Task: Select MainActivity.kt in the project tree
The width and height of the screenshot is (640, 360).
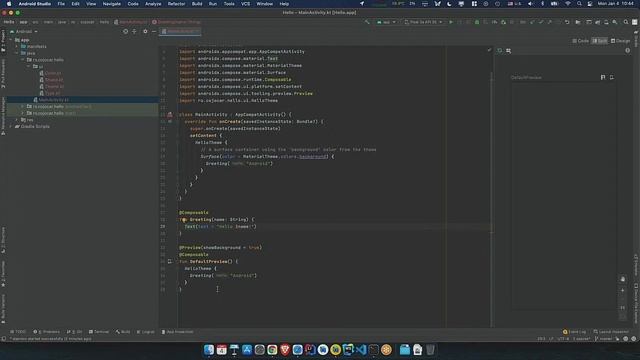Action: click(54, 100)
